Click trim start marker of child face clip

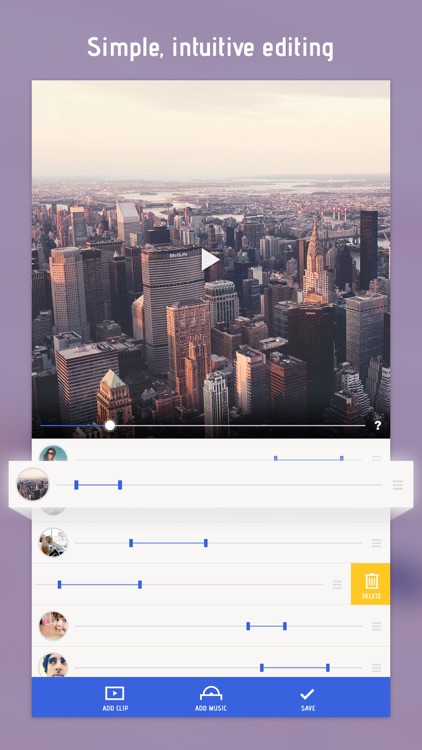pyautogui.click(x=248, y=626)
